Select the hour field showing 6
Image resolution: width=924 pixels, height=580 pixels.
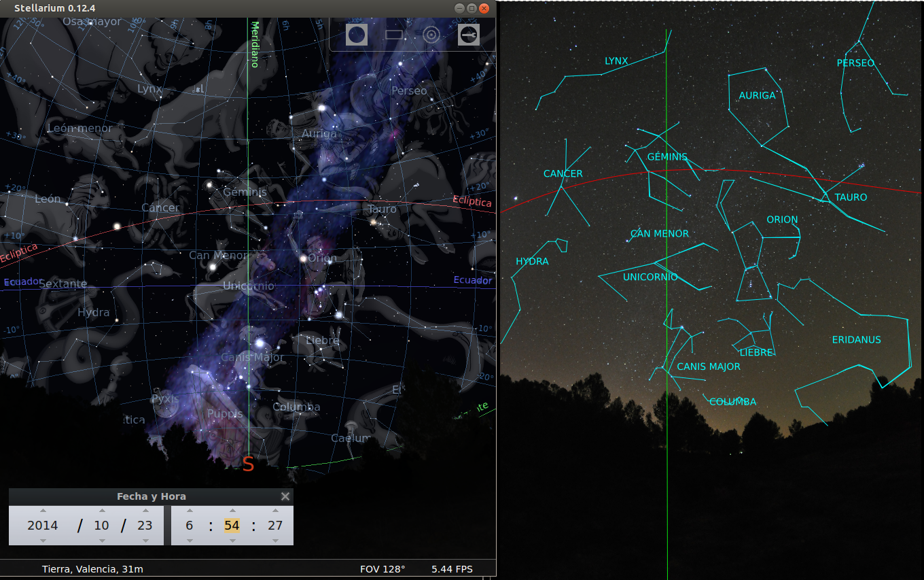click(189, 526)
